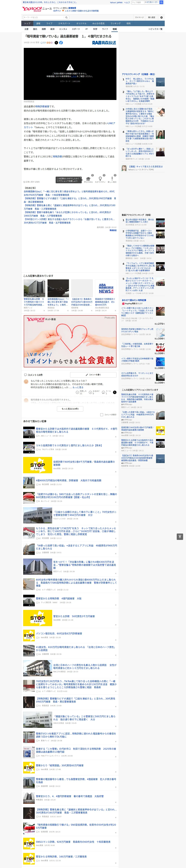This screenshot has width=186, height=868.
Task: Click first commenter's avatar icon
Action: click(x=26, y=381)
